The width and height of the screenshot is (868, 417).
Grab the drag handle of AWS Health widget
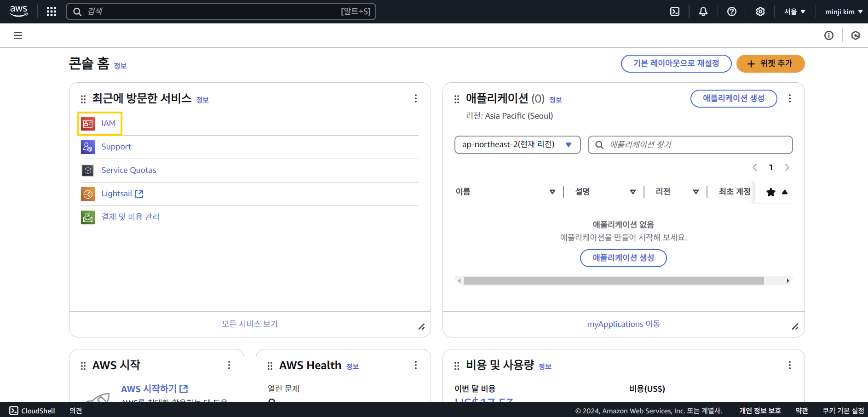point(270,366)
